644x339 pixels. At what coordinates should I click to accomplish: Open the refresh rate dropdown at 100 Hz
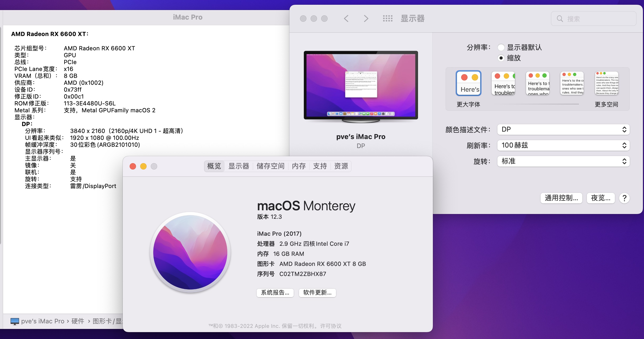pyautogui.click(x=563, y=145)
